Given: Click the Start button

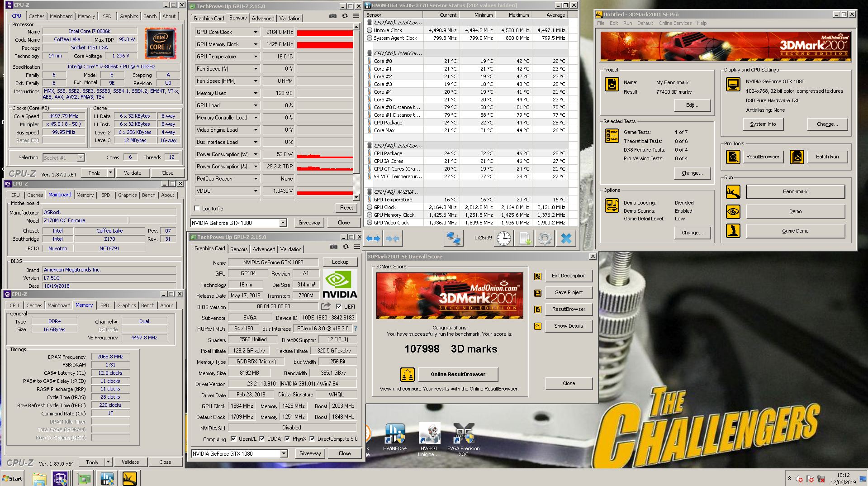Looking at the screenshot, I should (12, 478).
